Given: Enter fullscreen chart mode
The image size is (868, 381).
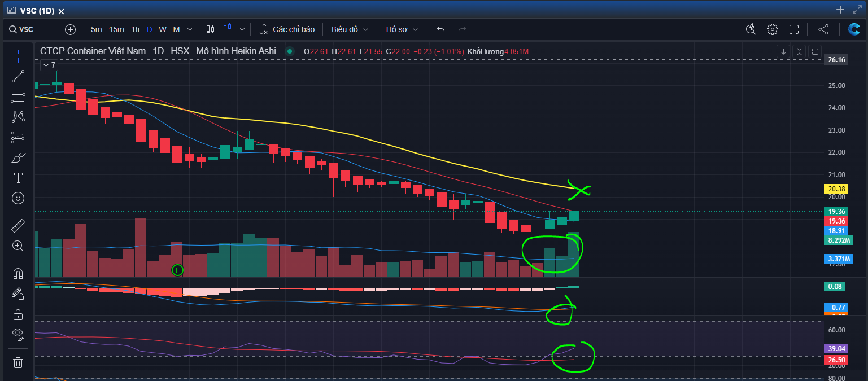Looking at the screenshot, I should pyautogui.click(x=794, y=29).
